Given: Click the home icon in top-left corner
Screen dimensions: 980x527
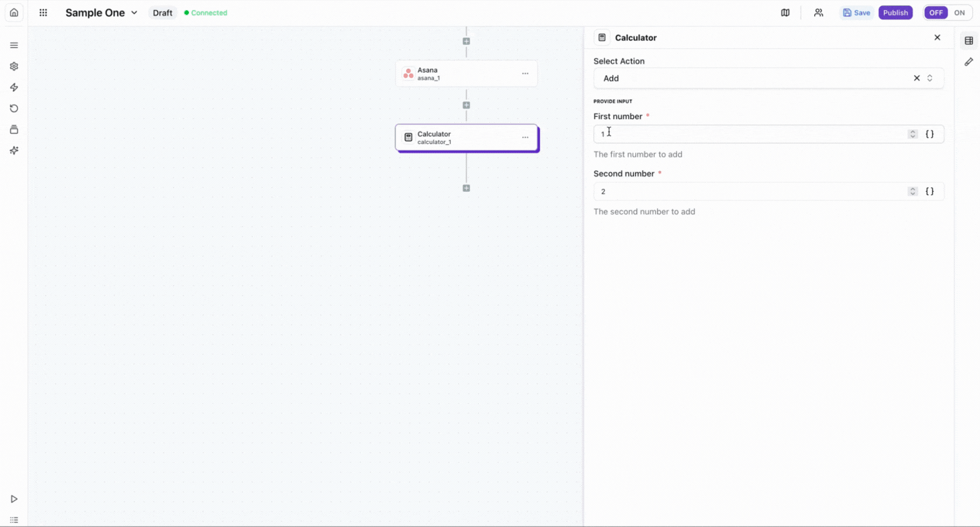Looking at the screenshot, I should [14, 13].
